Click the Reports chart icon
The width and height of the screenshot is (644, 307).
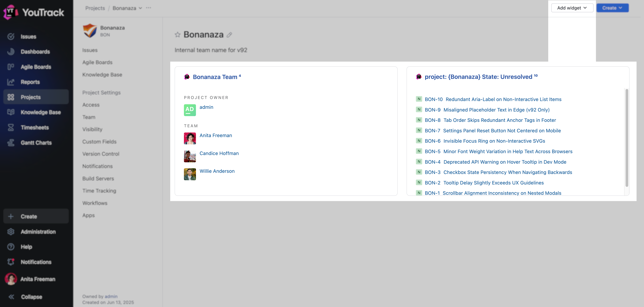(11, 82)
